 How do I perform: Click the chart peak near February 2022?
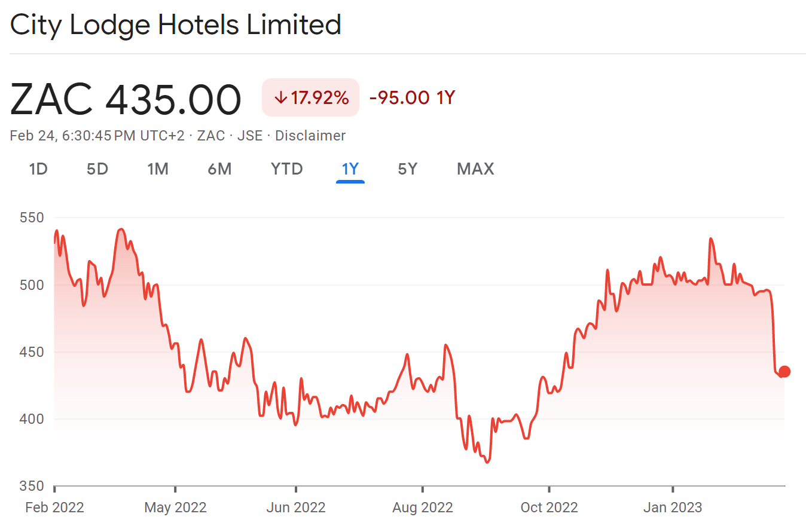(x=57, y=230)
